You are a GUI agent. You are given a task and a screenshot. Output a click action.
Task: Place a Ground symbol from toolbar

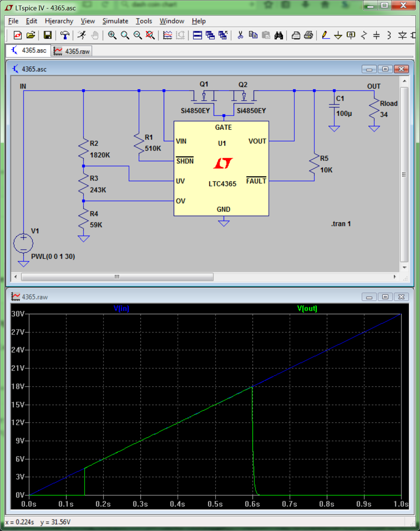coord(338,35)
